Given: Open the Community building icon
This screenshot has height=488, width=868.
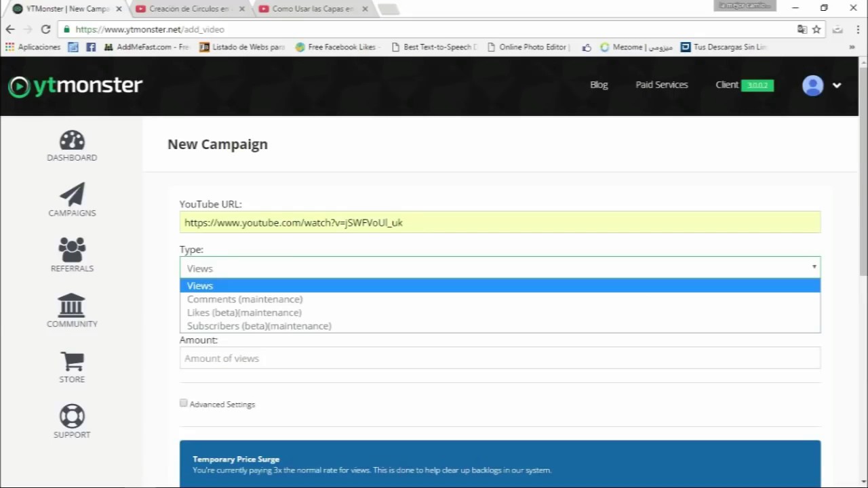Looking at the screenshot, I should (x=72, y=306).
